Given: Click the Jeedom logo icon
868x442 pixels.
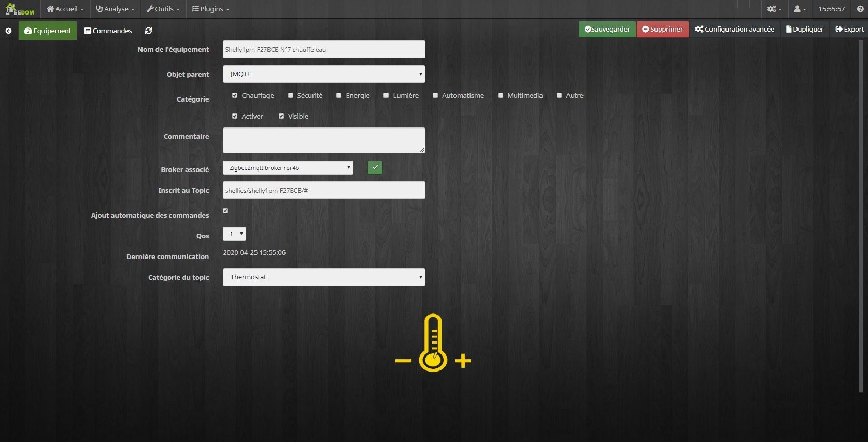Looking at the screenshot, I should pyautogui.click(x=20, y=9).
